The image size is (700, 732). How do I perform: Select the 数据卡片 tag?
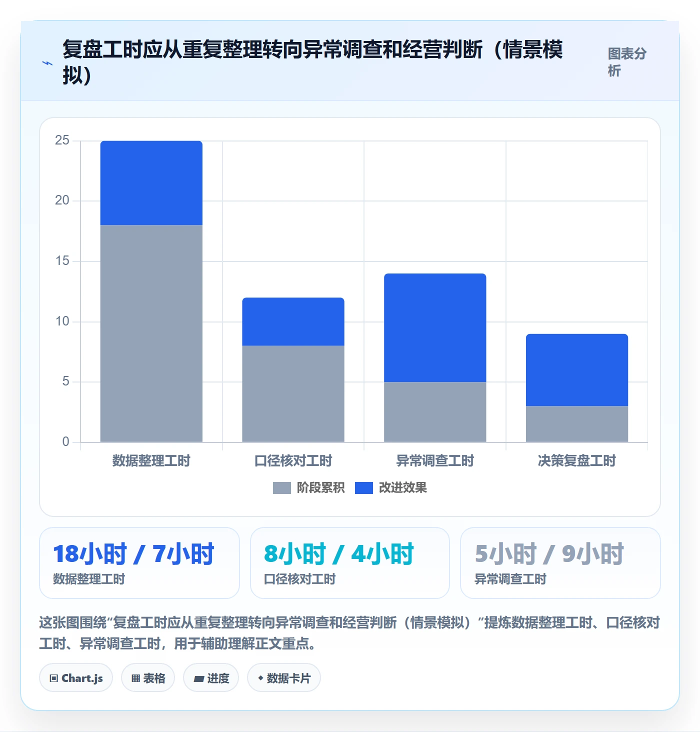[x=284, y=678]
